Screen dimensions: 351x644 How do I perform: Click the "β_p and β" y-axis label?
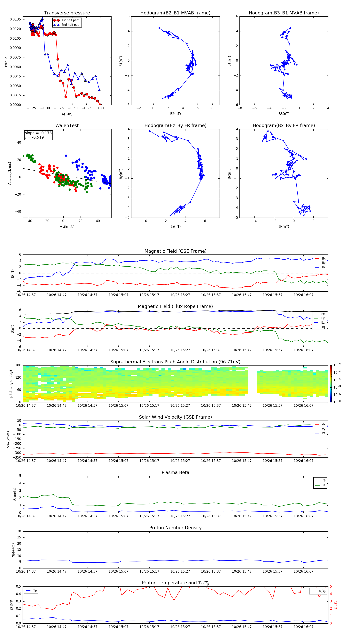click(14, 494)
